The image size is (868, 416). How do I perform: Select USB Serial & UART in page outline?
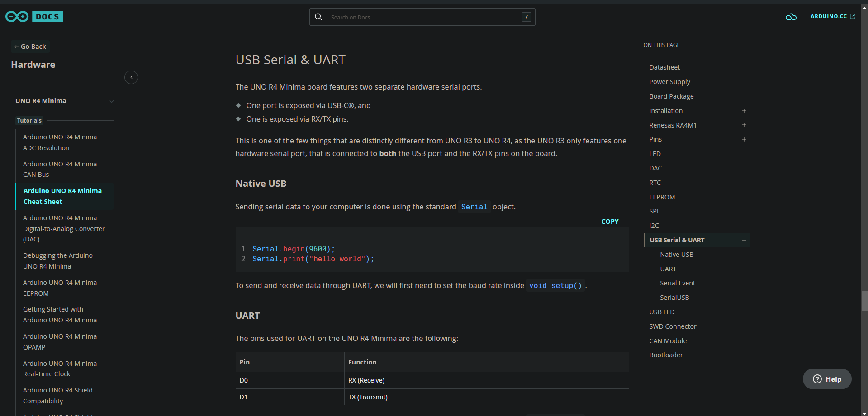(677, 240)
